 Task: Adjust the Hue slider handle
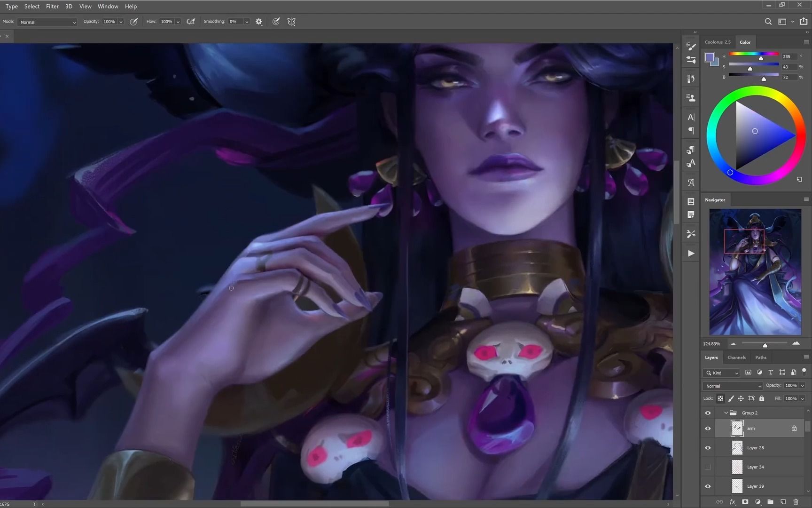point(761,58)
